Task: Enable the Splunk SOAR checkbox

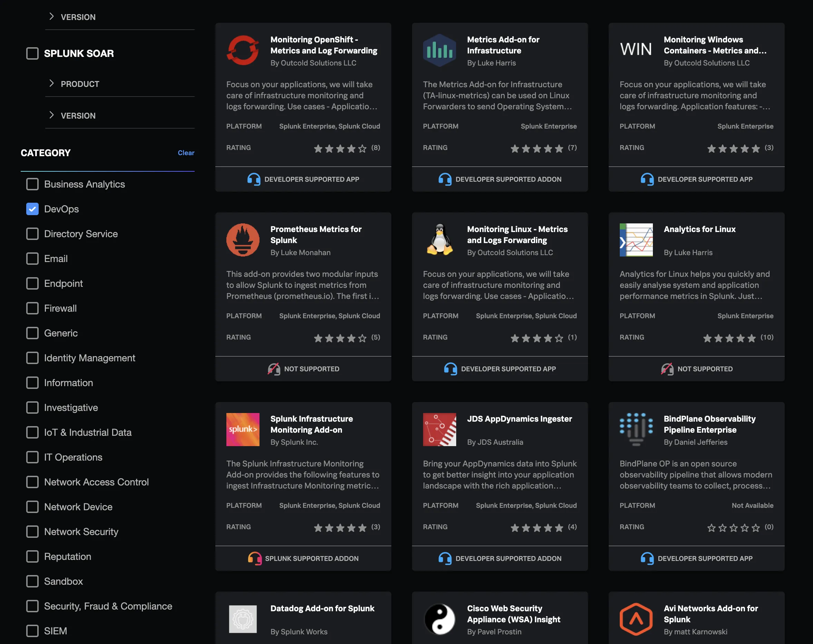Action: point(32,53)
